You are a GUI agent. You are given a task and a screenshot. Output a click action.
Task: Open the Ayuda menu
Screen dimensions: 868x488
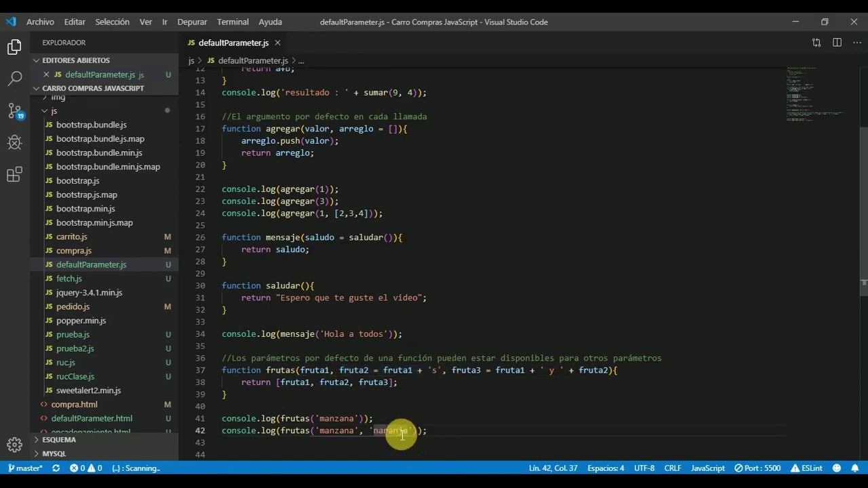click(x=270, y=22)
